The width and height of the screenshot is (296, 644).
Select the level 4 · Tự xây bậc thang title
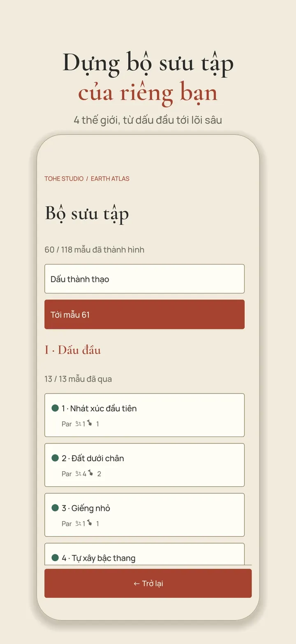click(x=99, y=558)
